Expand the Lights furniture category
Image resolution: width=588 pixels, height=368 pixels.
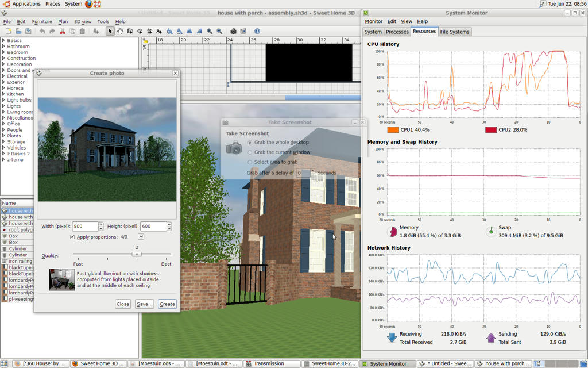coord(3,106)
